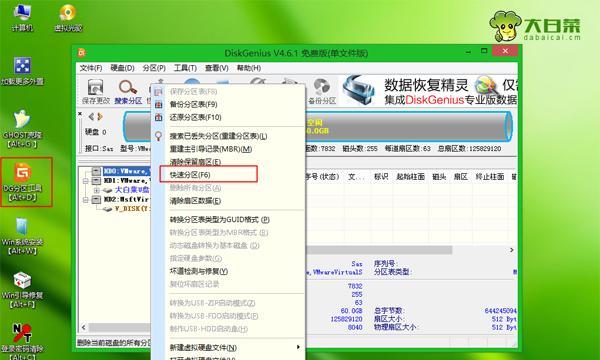
Task: Click the 磁头 column header
Action: 439,177
